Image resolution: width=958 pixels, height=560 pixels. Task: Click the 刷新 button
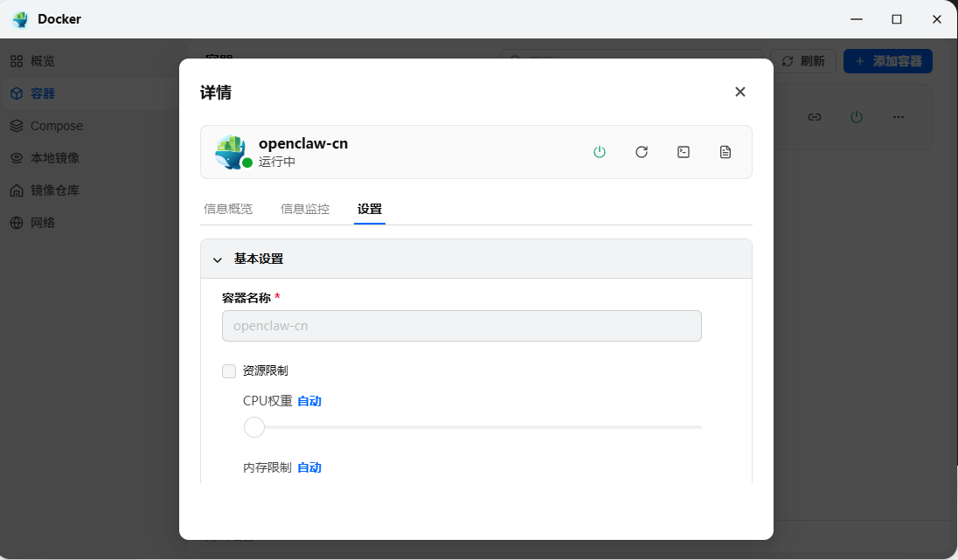(803, 60)
